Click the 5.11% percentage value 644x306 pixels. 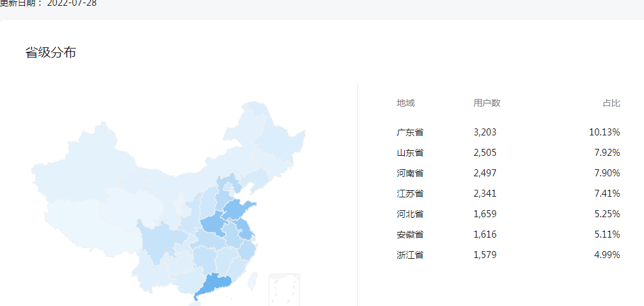click(607, 234)
